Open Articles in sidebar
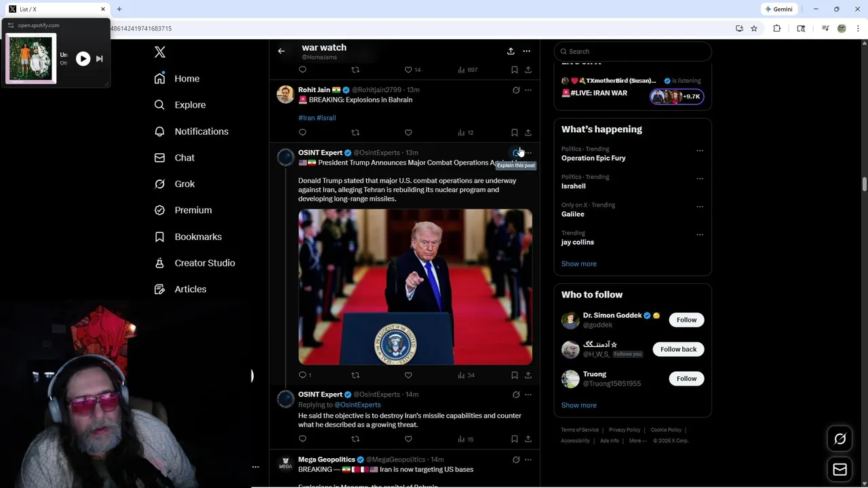This screenshot has width=868, height=488. (x=180, y=289)
